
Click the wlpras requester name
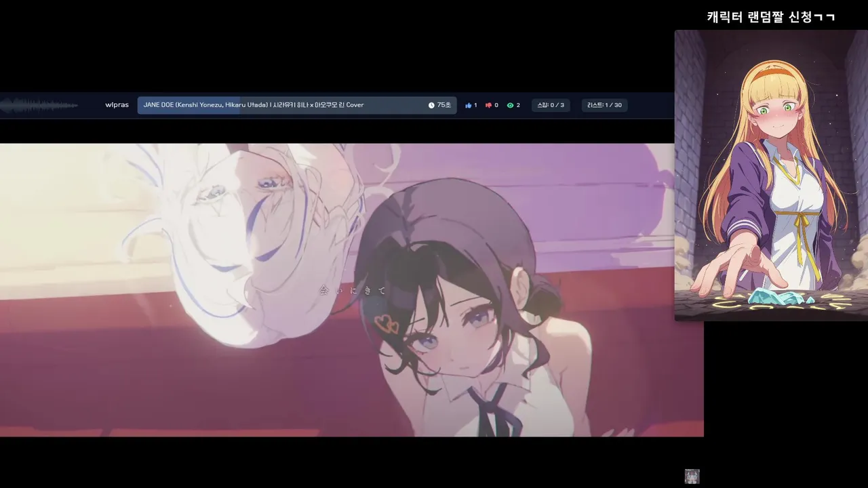(117, 105)
